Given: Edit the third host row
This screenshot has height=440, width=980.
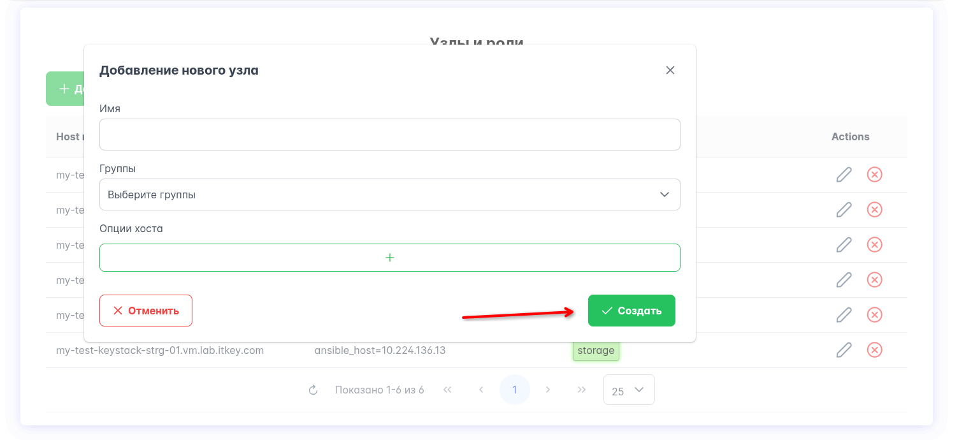Looking at the screenshot, I should pyautogui.click(x=844, y=245).
